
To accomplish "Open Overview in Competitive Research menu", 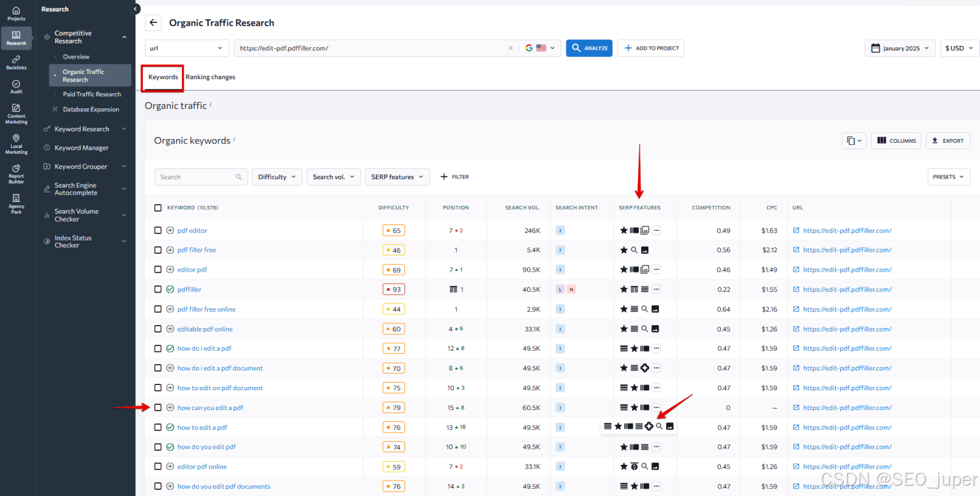I will tap(76, 57).
